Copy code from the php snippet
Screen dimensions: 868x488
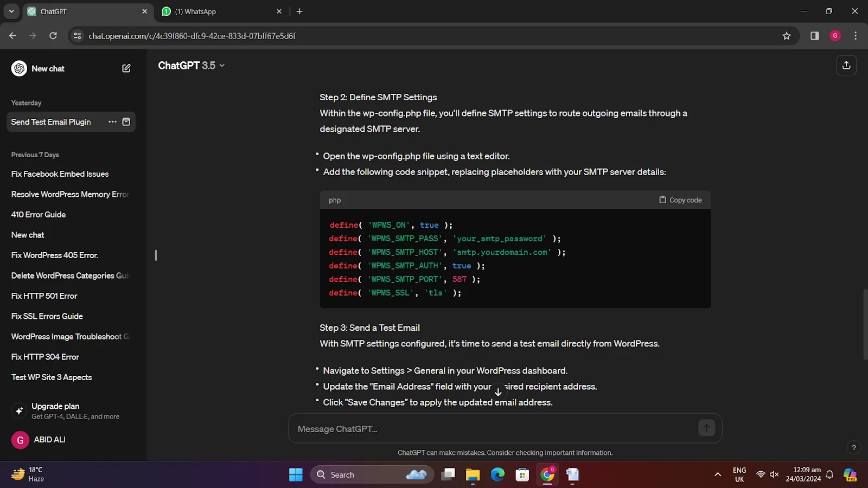coord(680,200)
